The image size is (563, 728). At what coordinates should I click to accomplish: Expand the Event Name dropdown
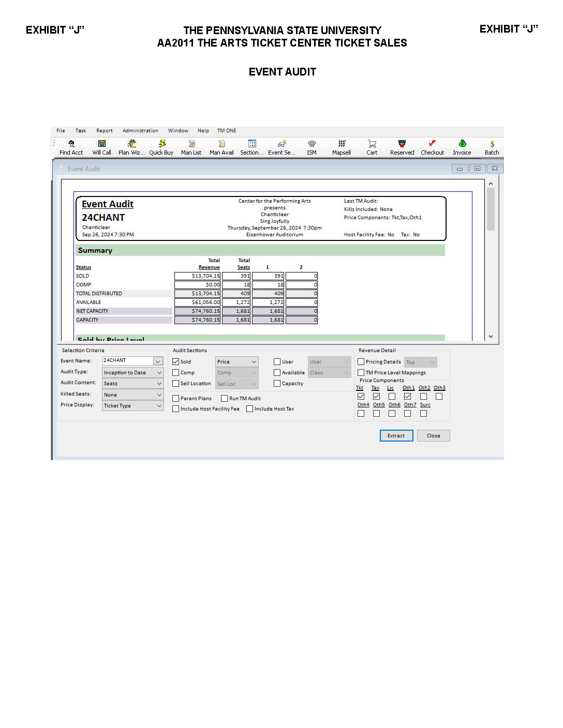coord(158,361)
